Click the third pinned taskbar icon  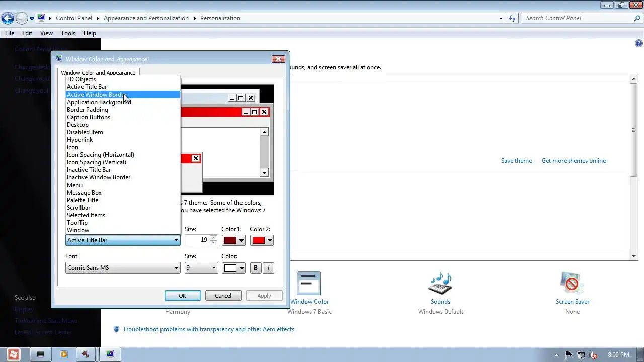[87, 354]
